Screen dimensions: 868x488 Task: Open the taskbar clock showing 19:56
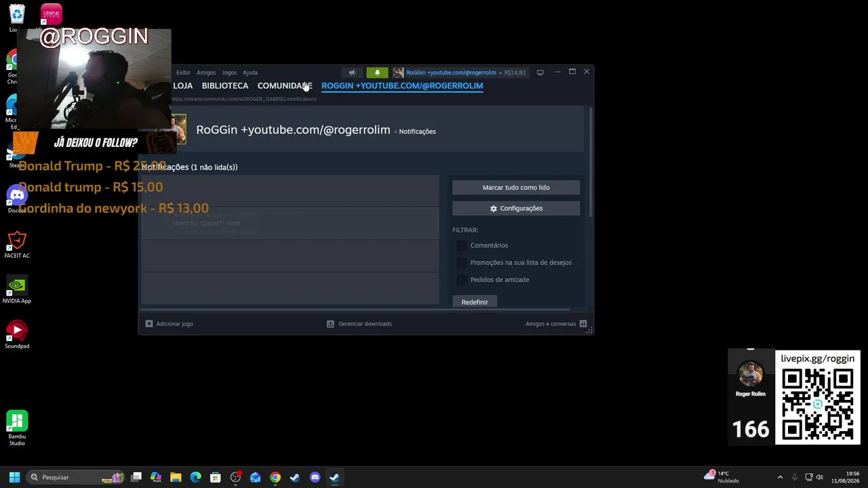tap(844, 477)
